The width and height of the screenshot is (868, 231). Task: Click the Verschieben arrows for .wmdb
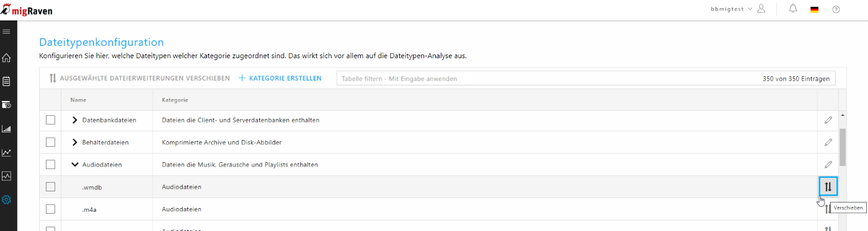point(828,186)
